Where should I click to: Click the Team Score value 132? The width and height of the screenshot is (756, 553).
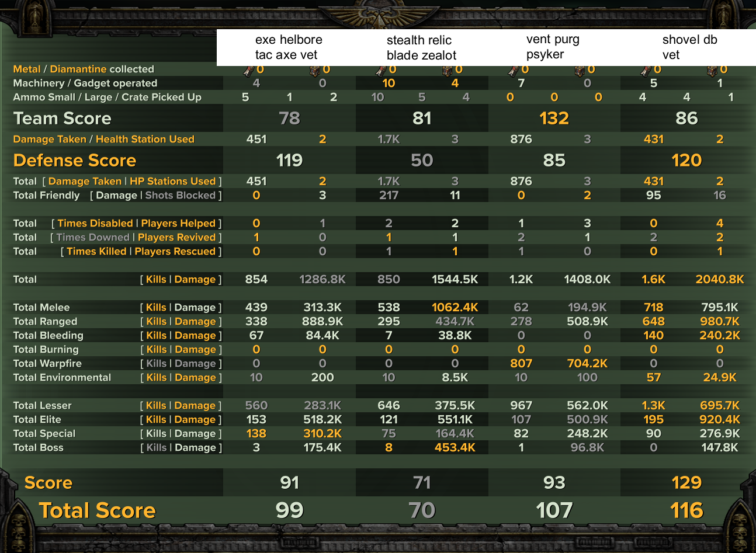click(554, 119)
